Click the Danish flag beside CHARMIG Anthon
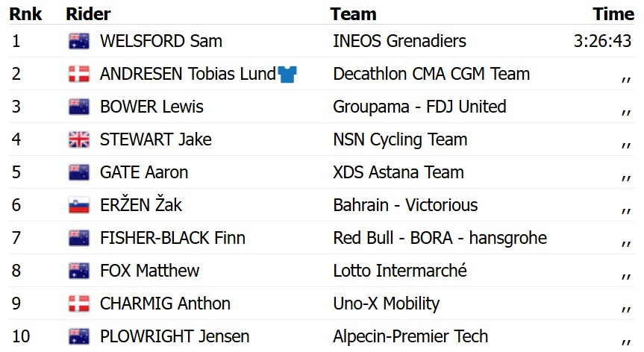The height and width of the screenshot is (352, 644). [78, 304]
